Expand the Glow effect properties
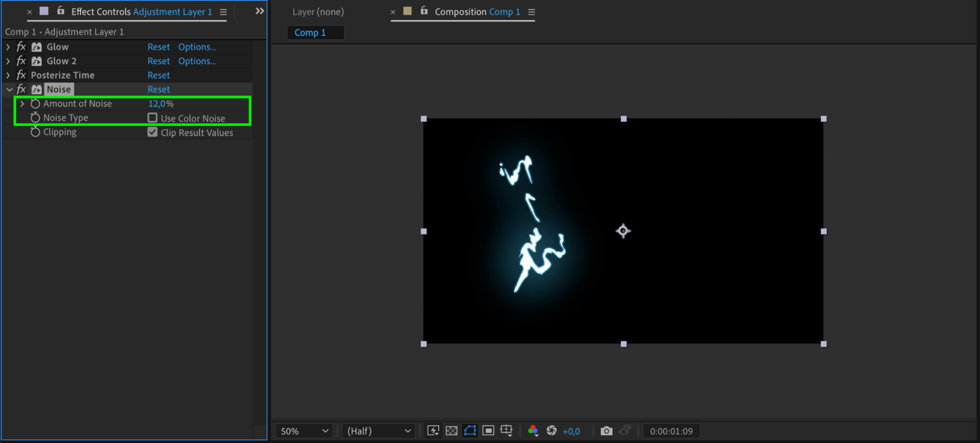 pos(8,47)
